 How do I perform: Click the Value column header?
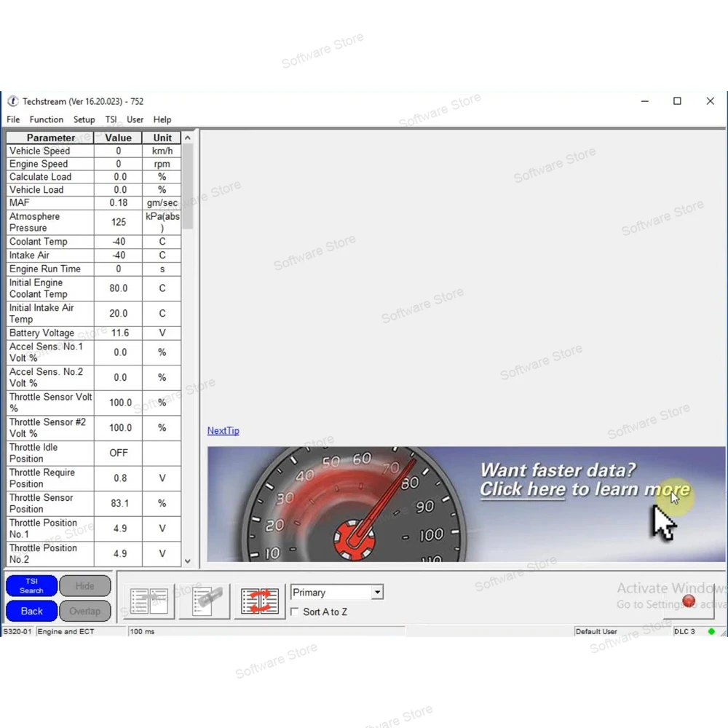(x=118, y=138)
